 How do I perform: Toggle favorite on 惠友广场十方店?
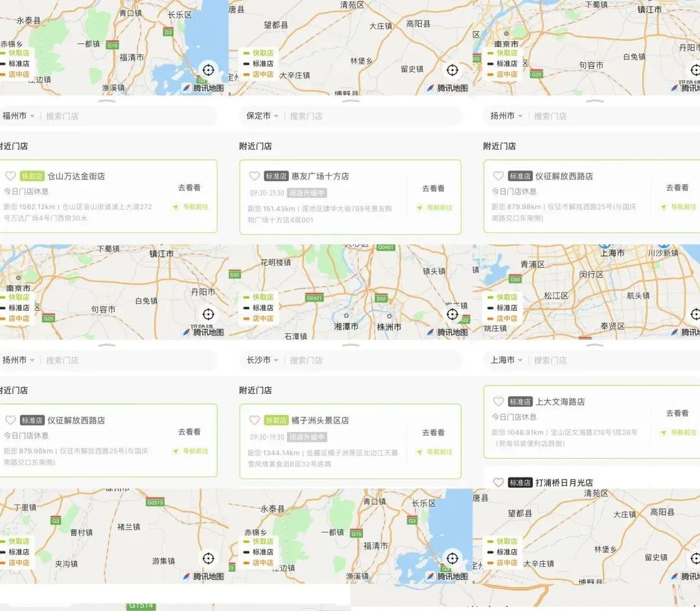tap(255, 176)
